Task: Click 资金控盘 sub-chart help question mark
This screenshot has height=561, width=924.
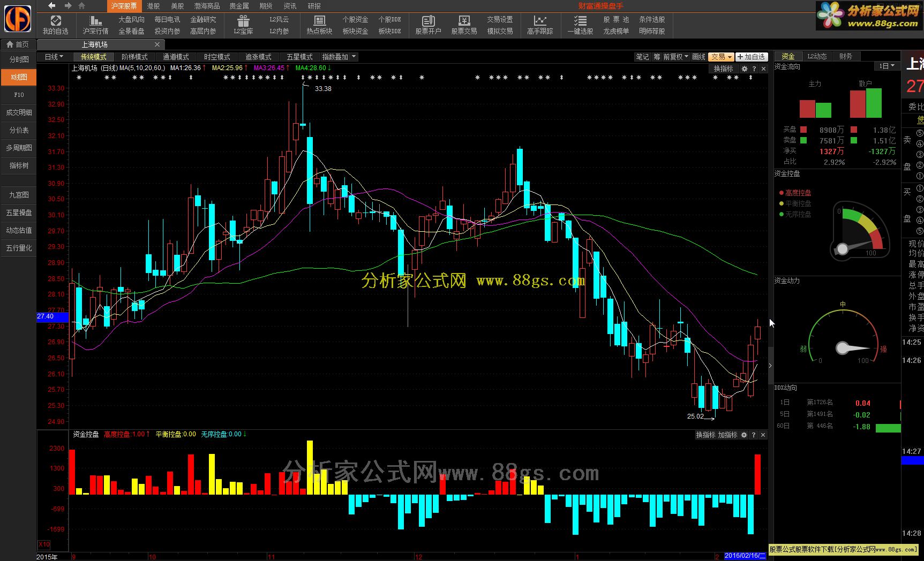Action: 754,435
